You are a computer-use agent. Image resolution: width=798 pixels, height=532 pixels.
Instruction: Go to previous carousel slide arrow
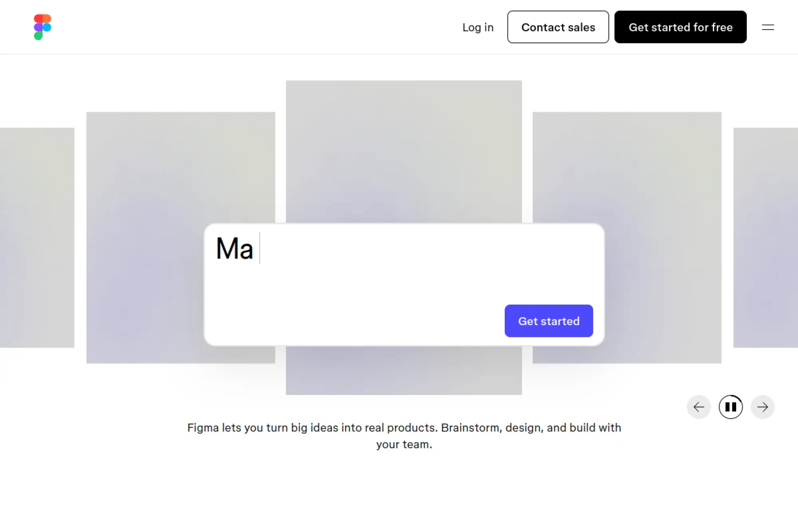pos(699,407)
